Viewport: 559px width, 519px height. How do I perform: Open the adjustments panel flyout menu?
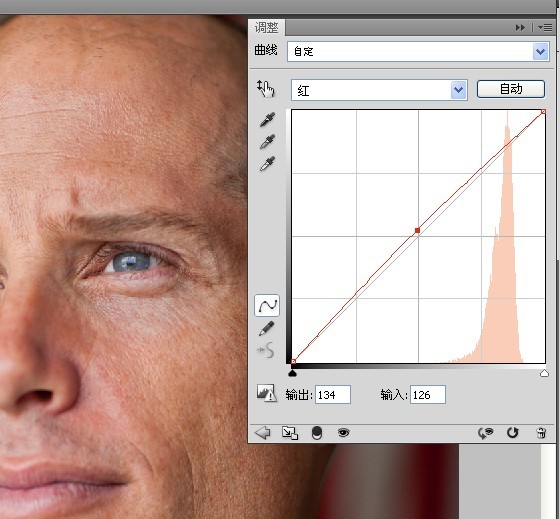545,27
